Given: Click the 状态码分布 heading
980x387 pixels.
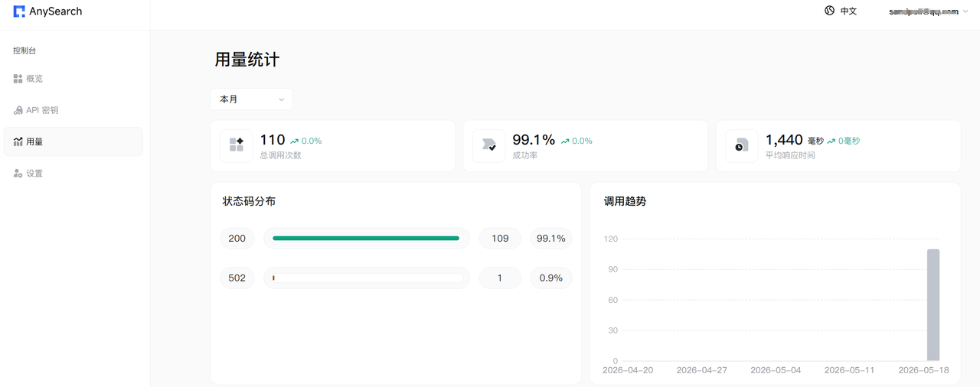Looking at the screenshot, I should 249,201.
